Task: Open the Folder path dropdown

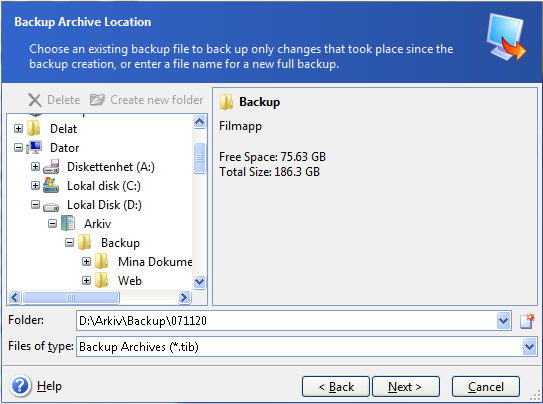Action: point(503,321)
